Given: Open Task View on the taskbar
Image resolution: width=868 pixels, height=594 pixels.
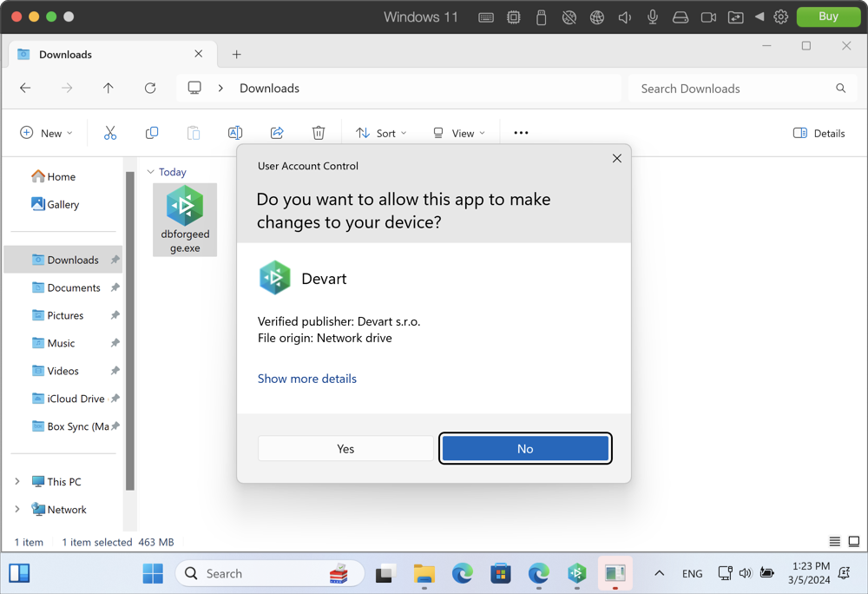Looking at the screenshot, I should tap(386, 573).
